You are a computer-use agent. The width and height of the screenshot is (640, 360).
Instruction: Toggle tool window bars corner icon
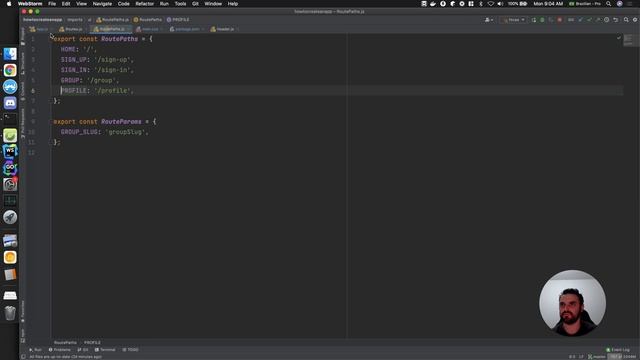tap(23, 357)
